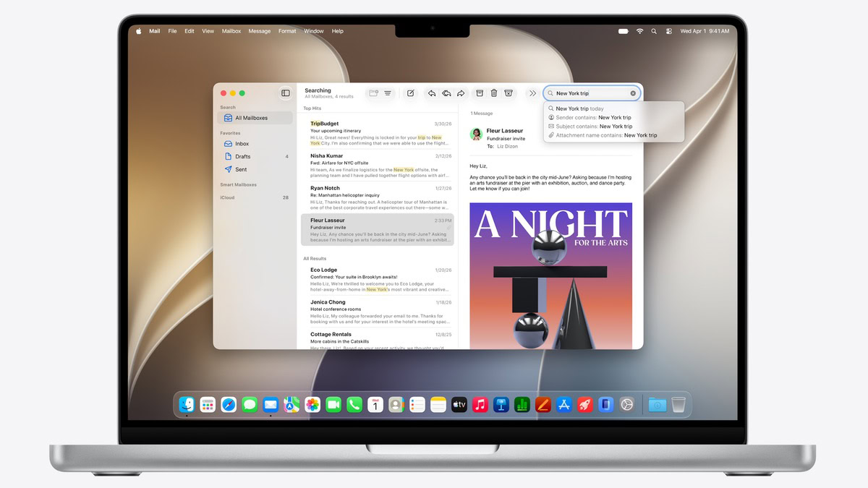868x488 pixels.
Task: Open the Sent mailbox
Action: point(255,169)
